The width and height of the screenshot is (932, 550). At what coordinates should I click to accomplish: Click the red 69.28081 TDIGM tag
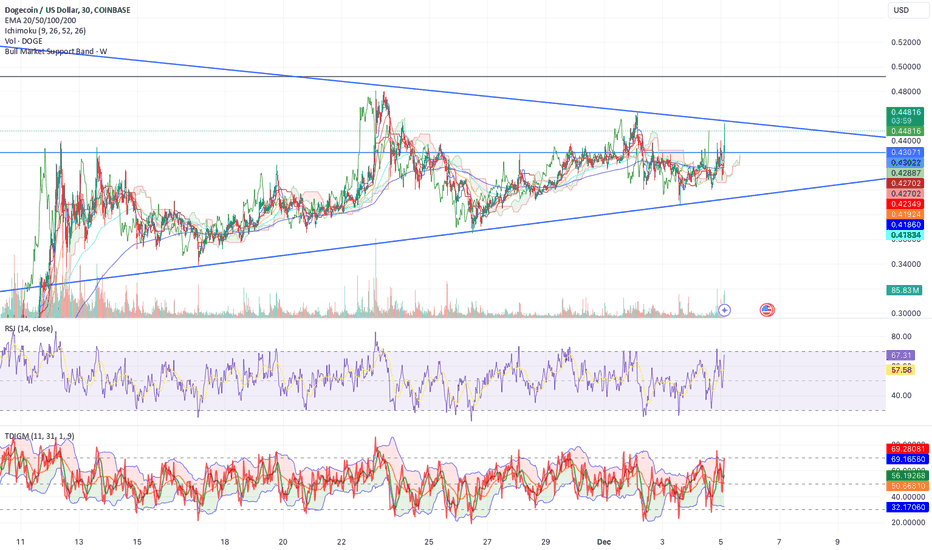pyautogui.click(x=907, y=449)
